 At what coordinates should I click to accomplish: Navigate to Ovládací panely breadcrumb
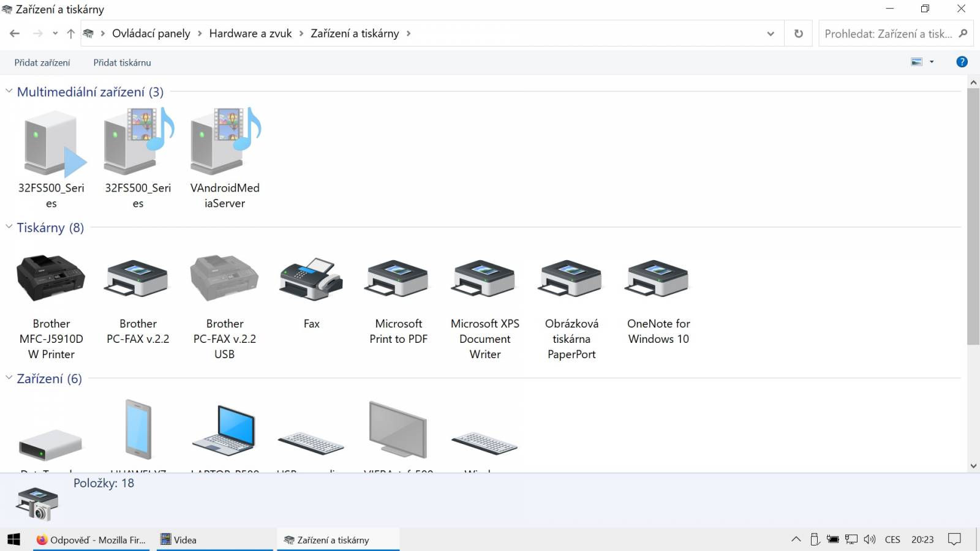coord(151,34)
